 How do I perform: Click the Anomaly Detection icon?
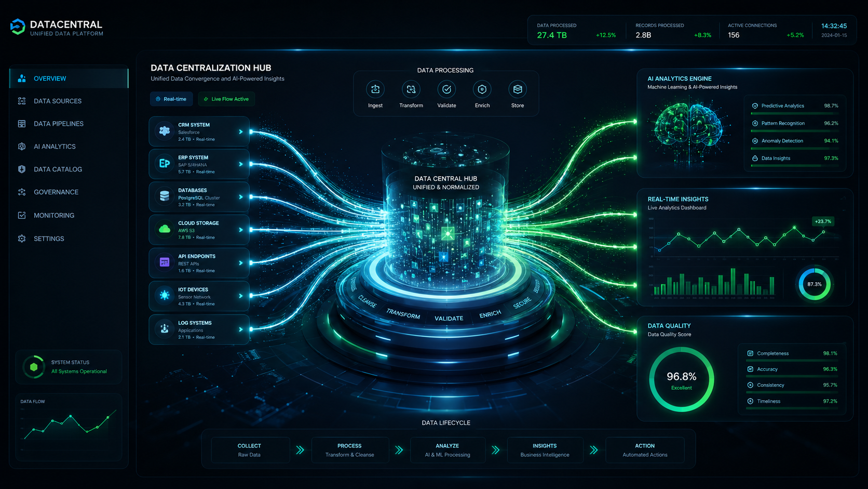[x=755, y=141]
